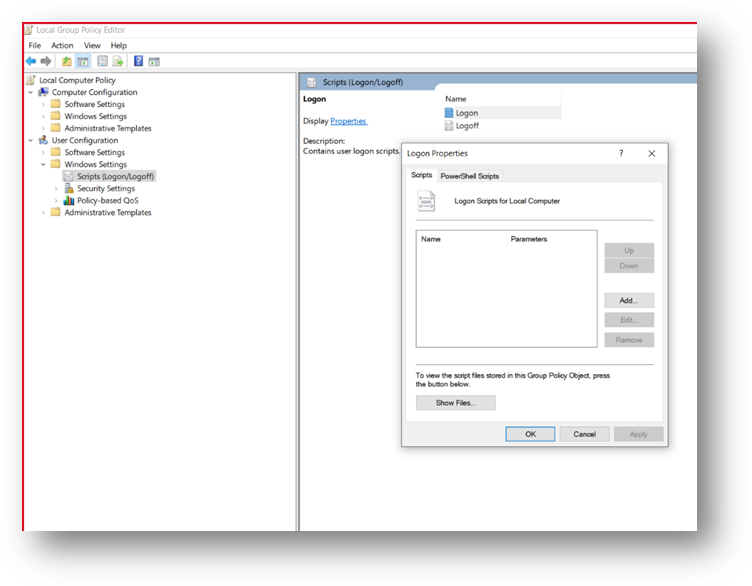
Task: Expand Software Settings under User Configuration
Action: click(x=43, y=152)
